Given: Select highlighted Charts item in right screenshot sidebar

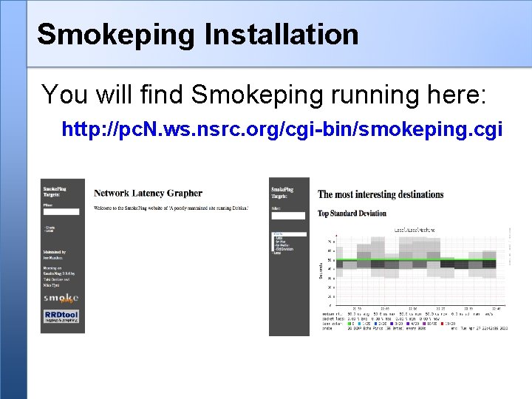Looking at the screenshot, I should coord(290,234).
